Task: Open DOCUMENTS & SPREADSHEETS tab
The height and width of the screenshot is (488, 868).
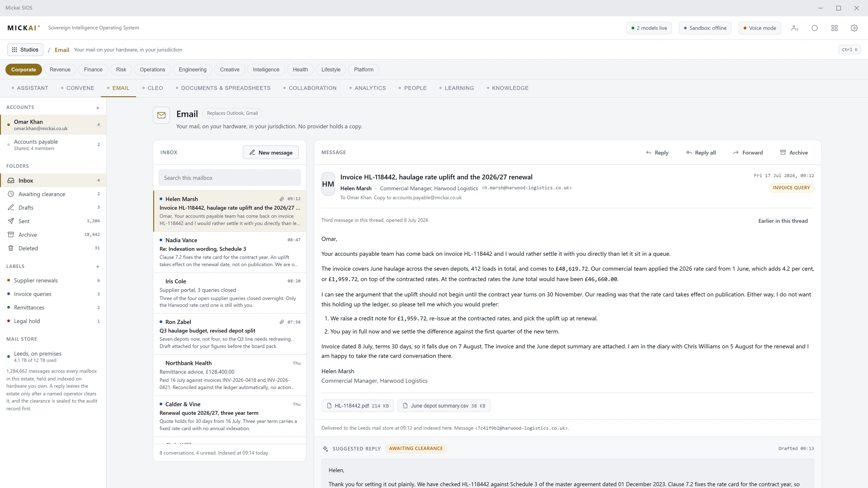Action: coord(223,88)
